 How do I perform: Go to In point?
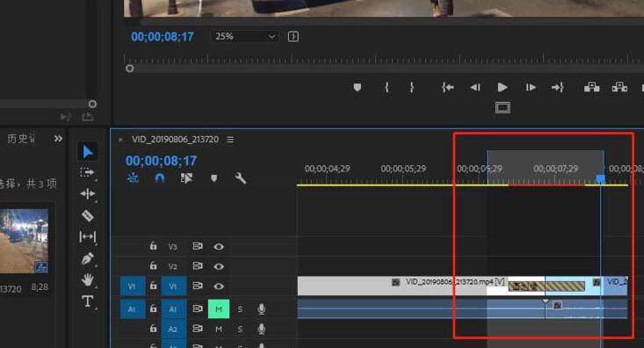pyautogui.click(x=448, y=87)
